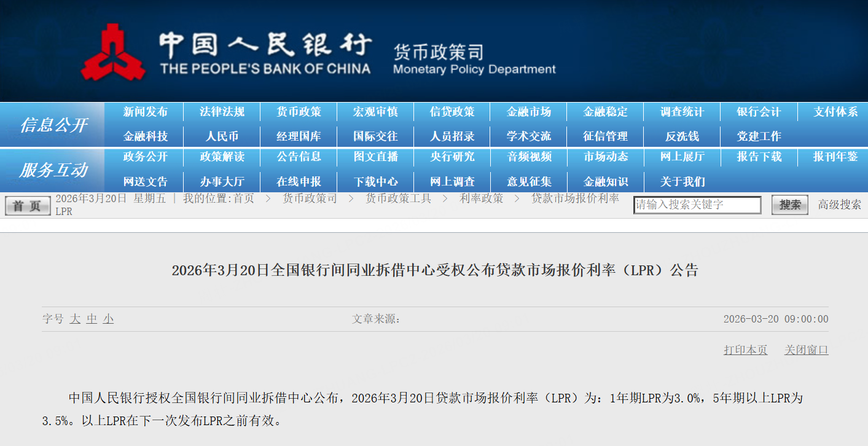
Task: Open 银行会计 page
Action: pyautogui.click(x=759, y=112)
